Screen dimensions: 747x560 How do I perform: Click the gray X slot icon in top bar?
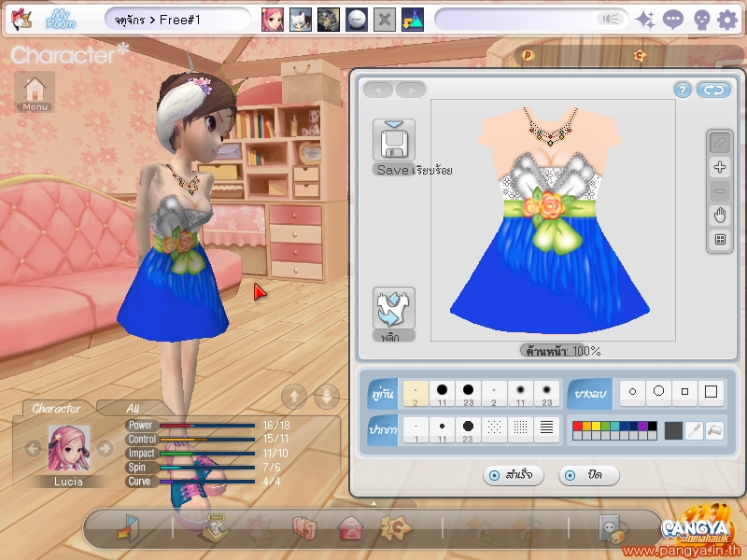385,20
